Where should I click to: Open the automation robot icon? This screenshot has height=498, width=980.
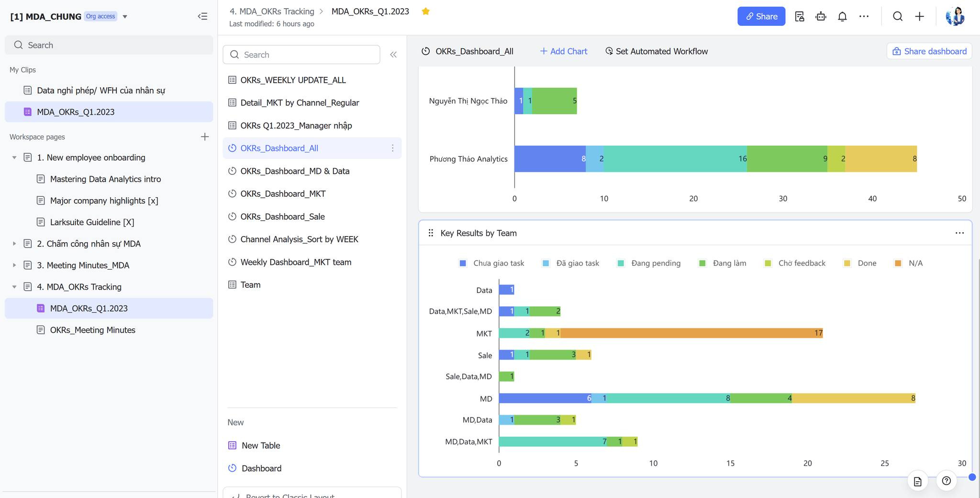(x=821, y=16)
